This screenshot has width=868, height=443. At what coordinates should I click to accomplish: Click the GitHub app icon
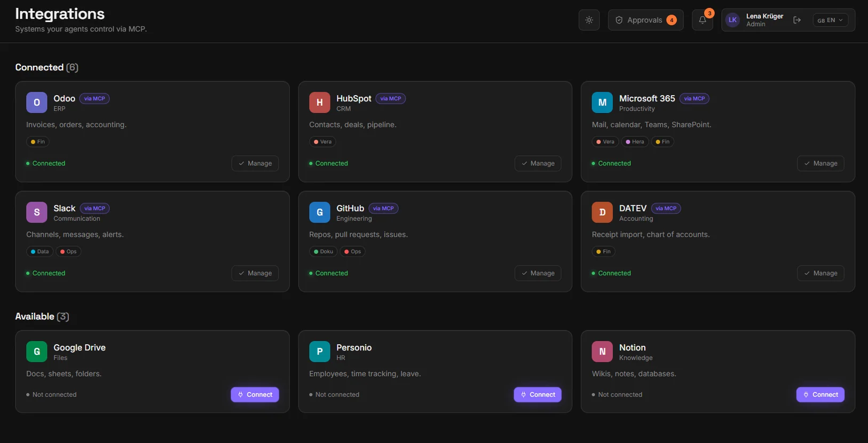click(x=320, y=212)
